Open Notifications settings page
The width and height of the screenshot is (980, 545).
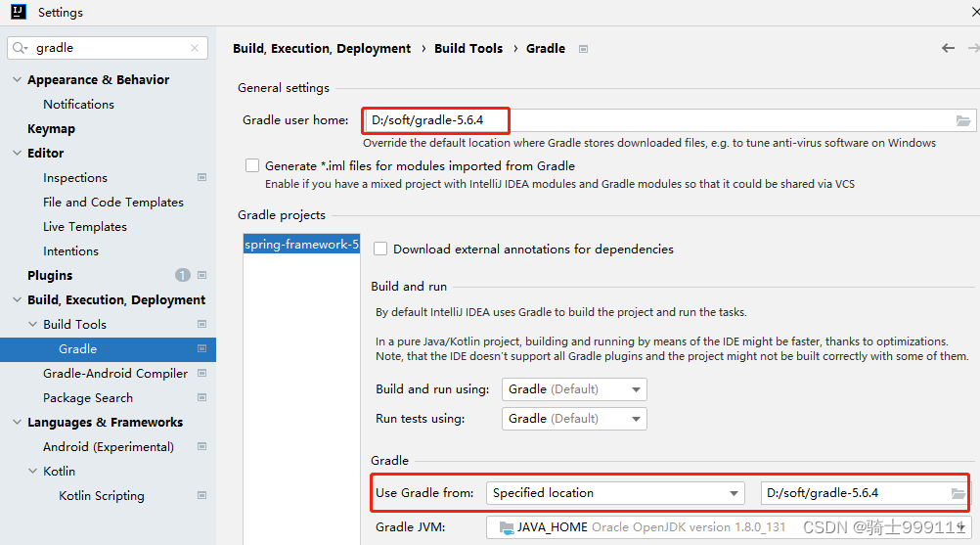click(x=79, y=105)
